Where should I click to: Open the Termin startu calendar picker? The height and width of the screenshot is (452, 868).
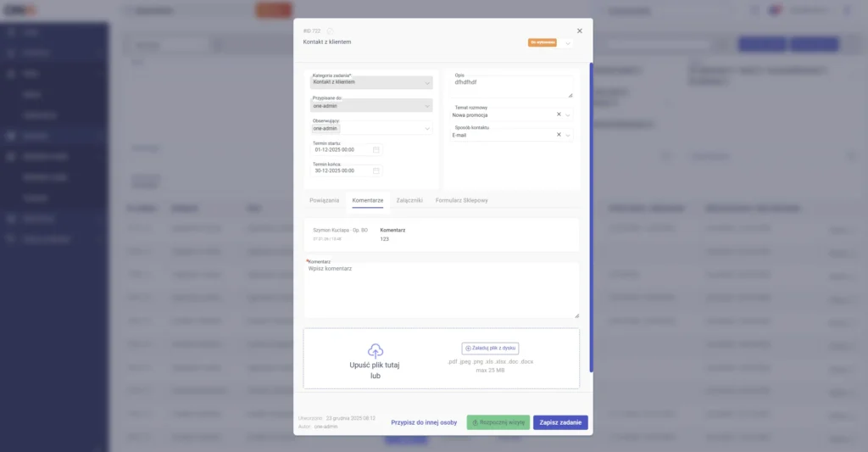coord(376,150)
